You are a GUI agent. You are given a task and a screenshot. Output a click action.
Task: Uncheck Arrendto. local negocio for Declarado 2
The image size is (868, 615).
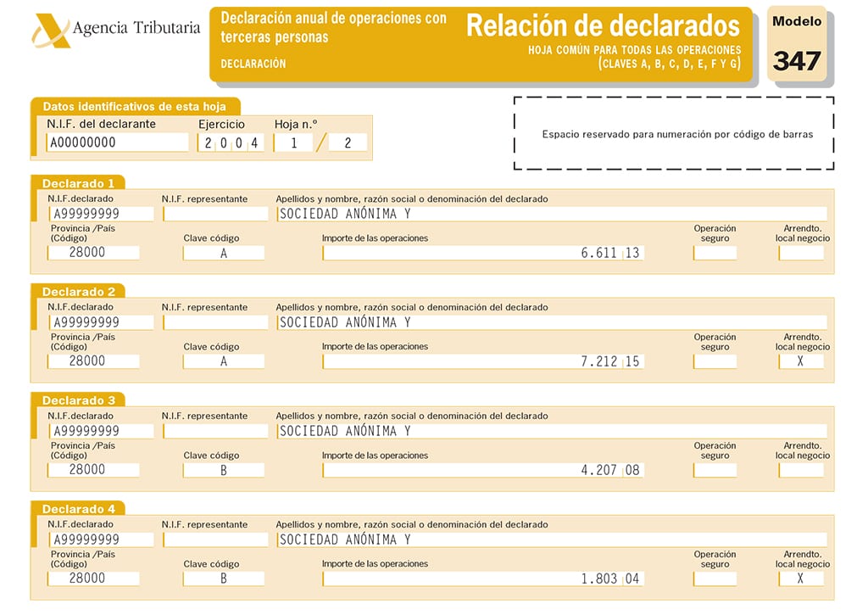(x=801, y=361)
